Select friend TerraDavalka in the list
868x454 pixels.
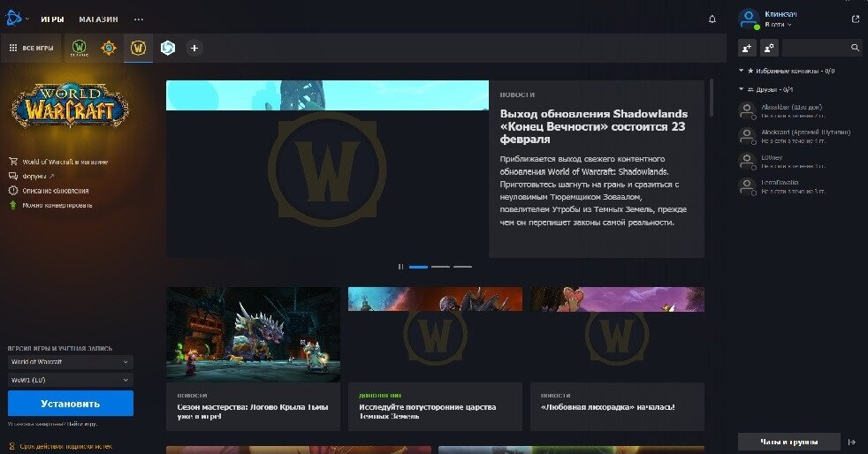[799, 186]
